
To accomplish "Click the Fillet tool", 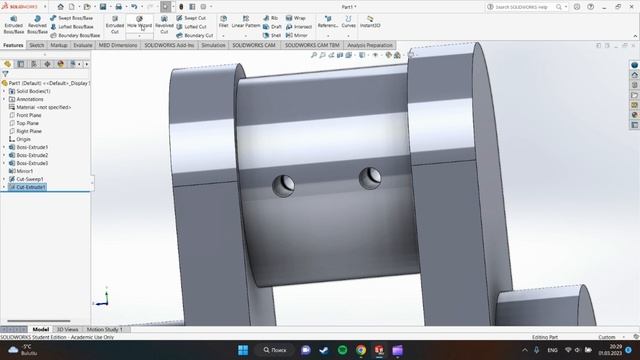I will [223, 22].
